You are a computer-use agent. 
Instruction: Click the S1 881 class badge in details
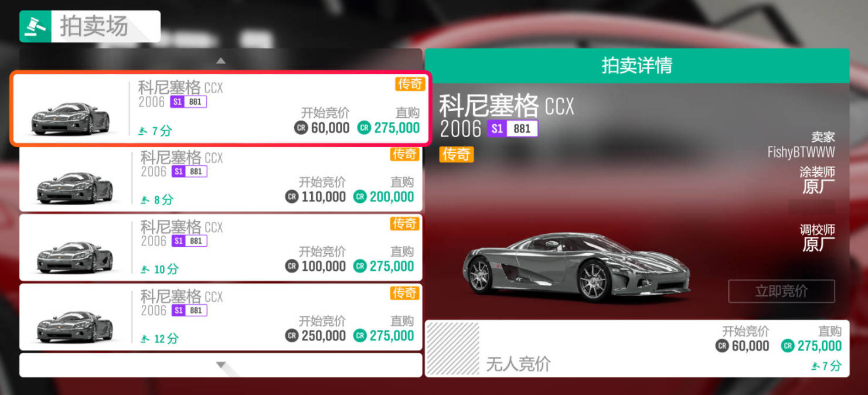[x=512, y=128]
